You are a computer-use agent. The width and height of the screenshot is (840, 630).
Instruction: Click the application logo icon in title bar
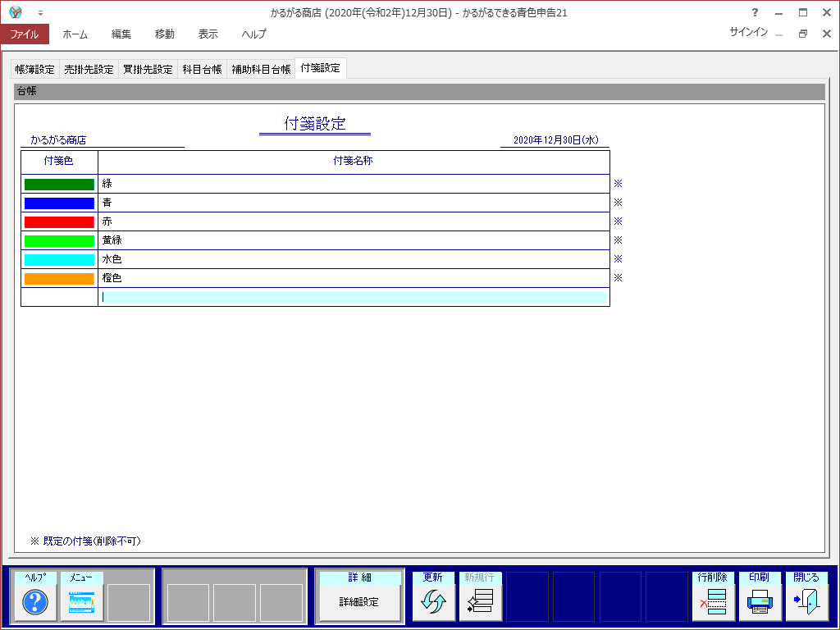[16, 11]
